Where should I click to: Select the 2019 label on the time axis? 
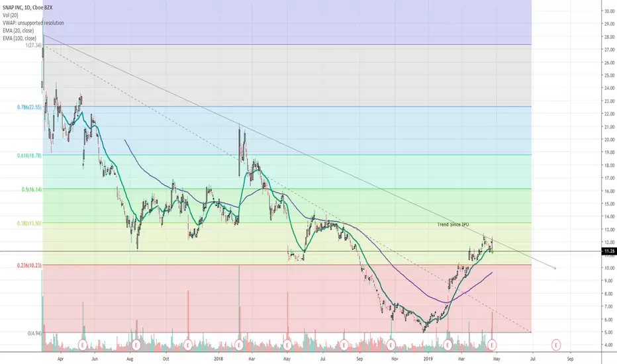click(428, 359)
